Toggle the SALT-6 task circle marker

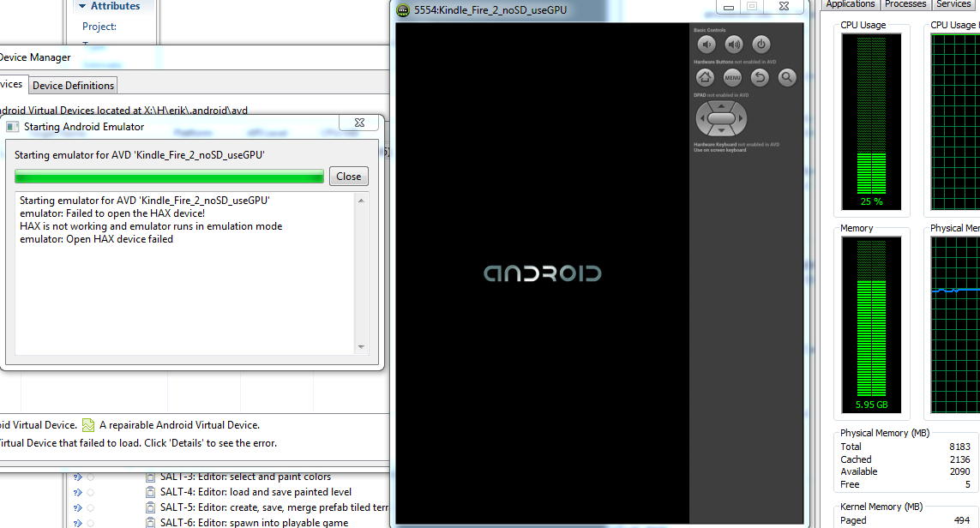pyautogui.click(x=91, y=523)
